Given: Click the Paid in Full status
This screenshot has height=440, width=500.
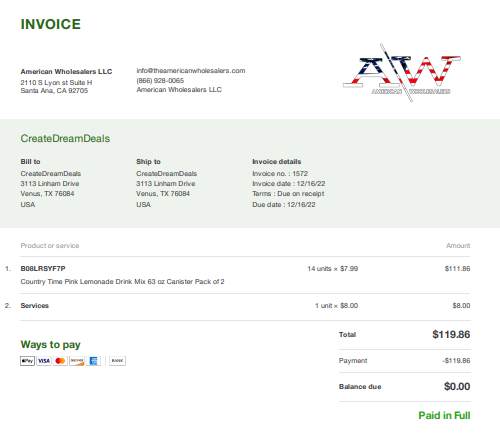Looking at the screenshot, I should (444, 415).
